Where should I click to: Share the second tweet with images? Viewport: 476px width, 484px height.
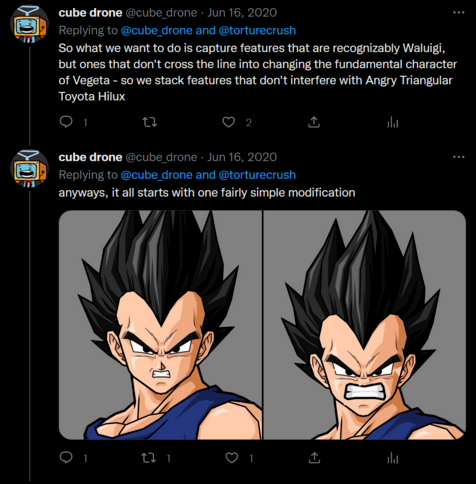click(x=313, y=458)
